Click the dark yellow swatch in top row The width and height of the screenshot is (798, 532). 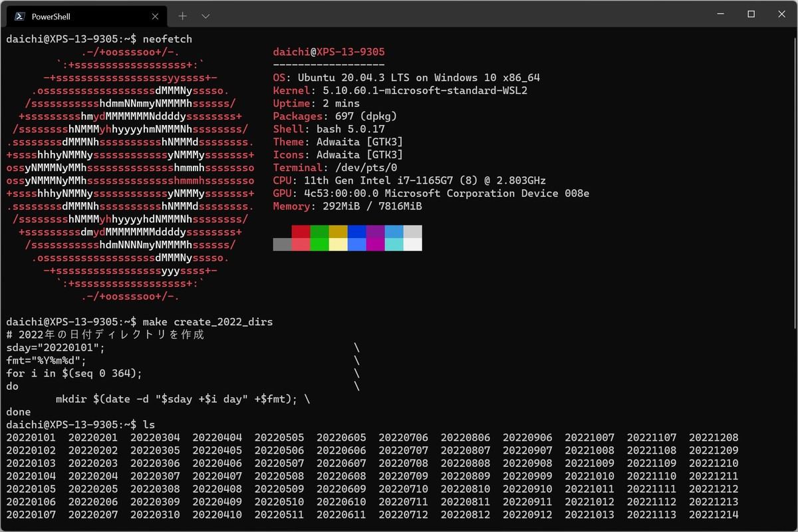pos(338,231)
